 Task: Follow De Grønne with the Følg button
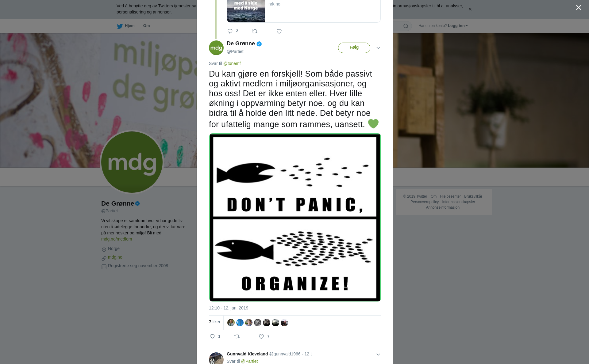pyautogui.click(x=354, y=47)
